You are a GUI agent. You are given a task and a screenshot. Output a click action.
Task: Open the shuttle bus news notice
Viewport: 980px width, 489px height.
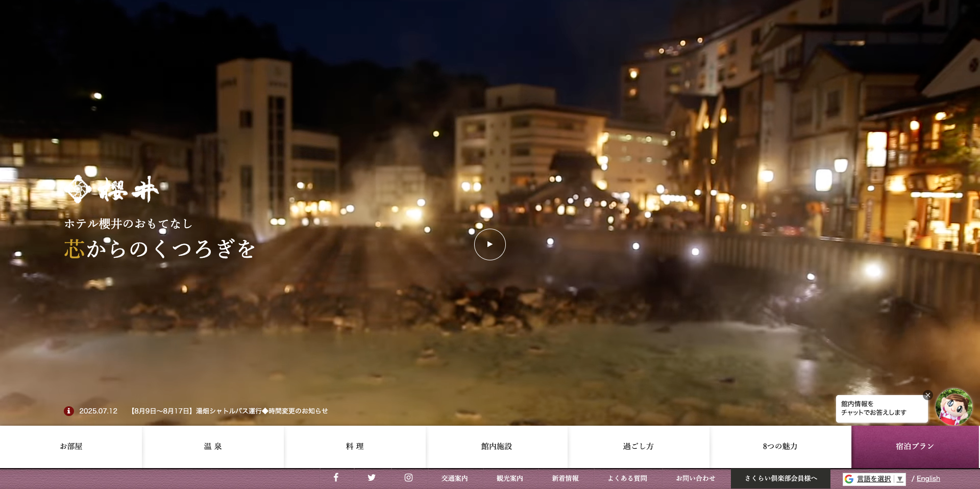tap(228, 411)
